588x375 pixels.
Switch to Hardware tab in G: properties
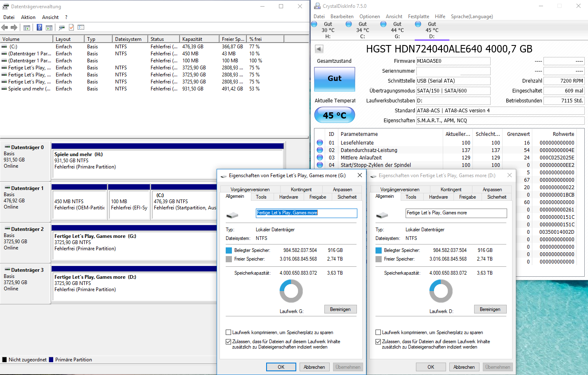click(289, 197)
